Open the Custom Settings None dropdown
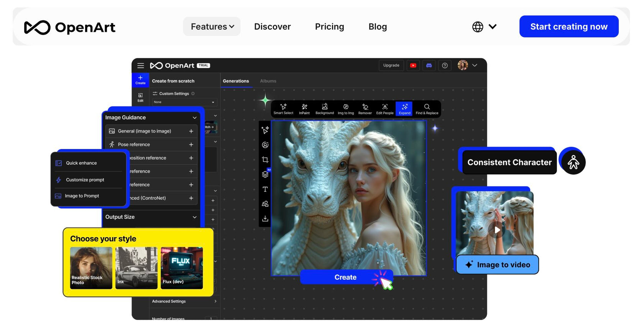Viewport: 644px width, 333px height. tap(184, 102)
